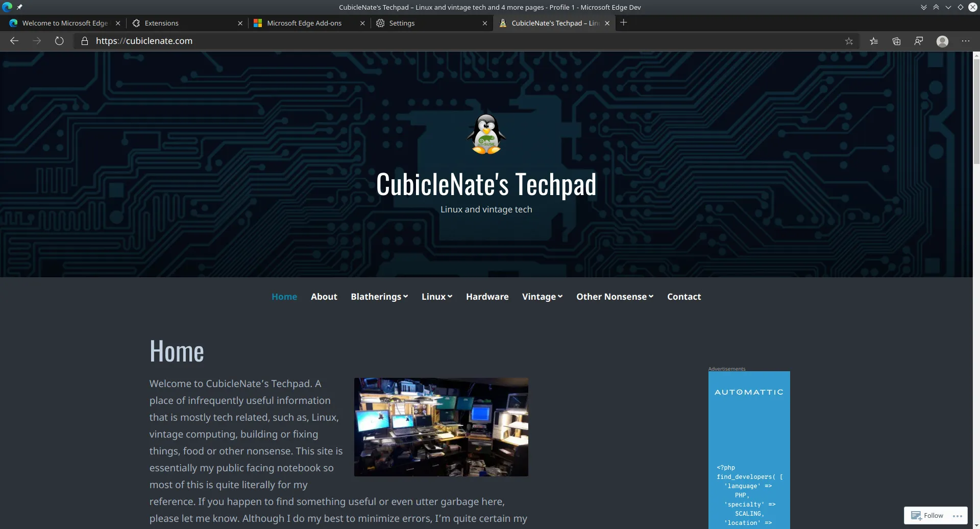Image resolution: width=980 pixels, height=529 pixels.
Task: Open the About page
Action: click(x=324, y=296)
